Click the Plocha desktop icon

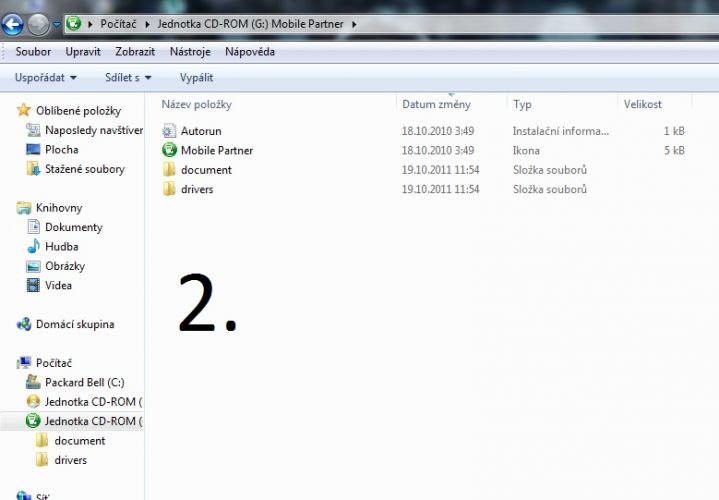click(x=33, y=149)
